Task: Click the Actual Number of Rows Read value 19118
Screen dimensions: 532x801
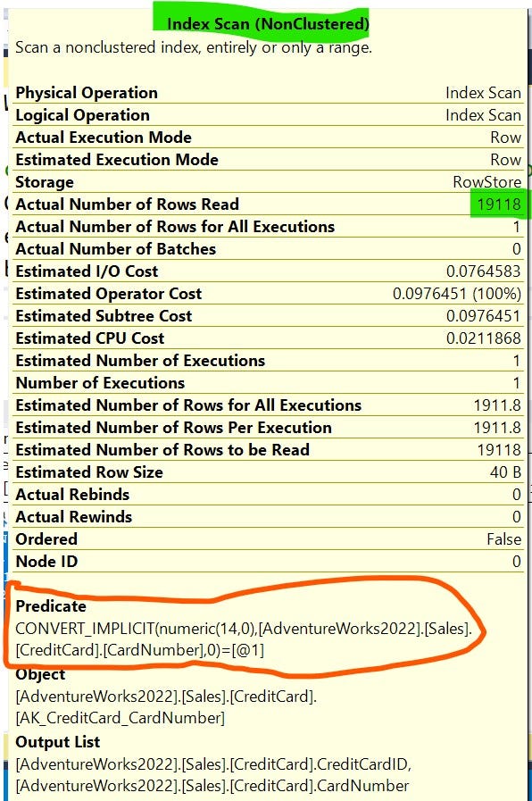Action: [x=499, y=204]
